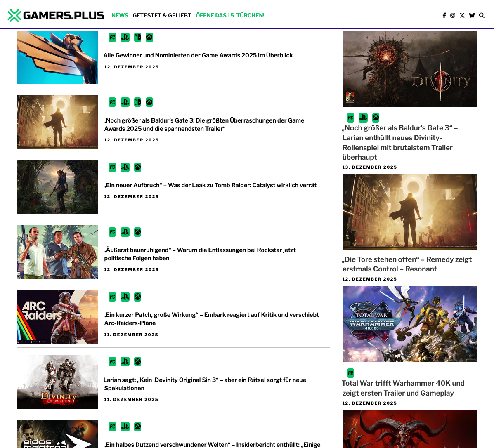This screenshot has height=448, width=494.
Task: Open the 'Öffne das 15. Türchen!' link
Action: pyautogui.click(x=230, y=15)
